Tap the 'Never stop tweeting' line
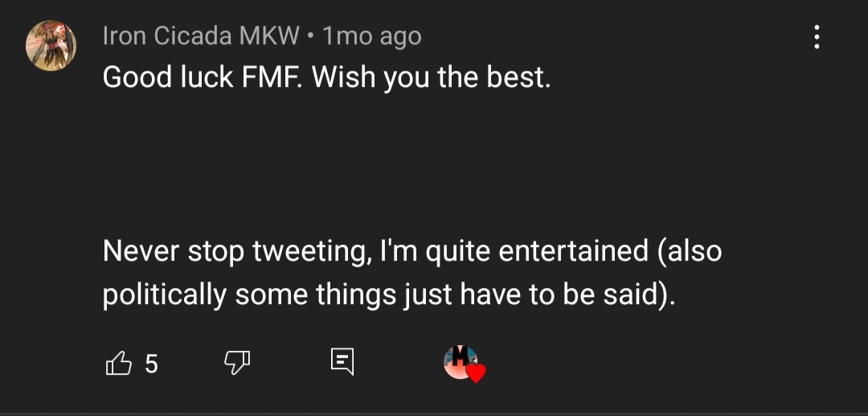This screenshot has height=416, width=868. [x=411, y=252]
